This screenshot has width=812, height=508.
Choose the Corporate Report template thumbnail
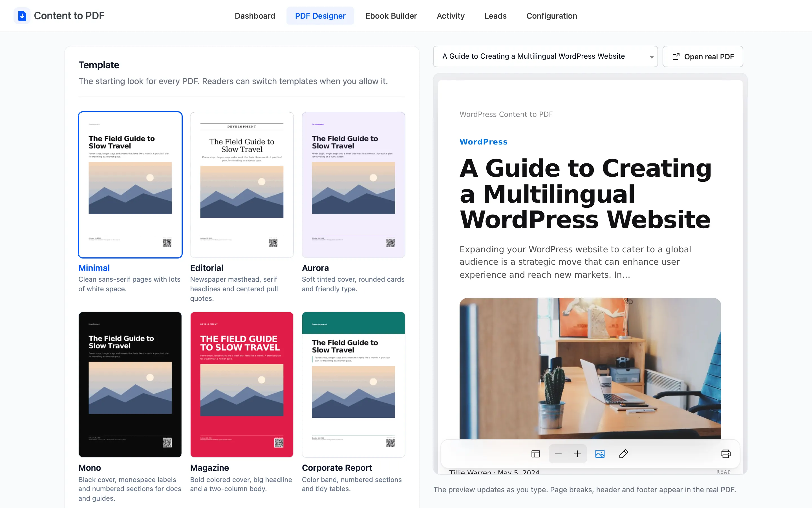[x=353, y=384]
